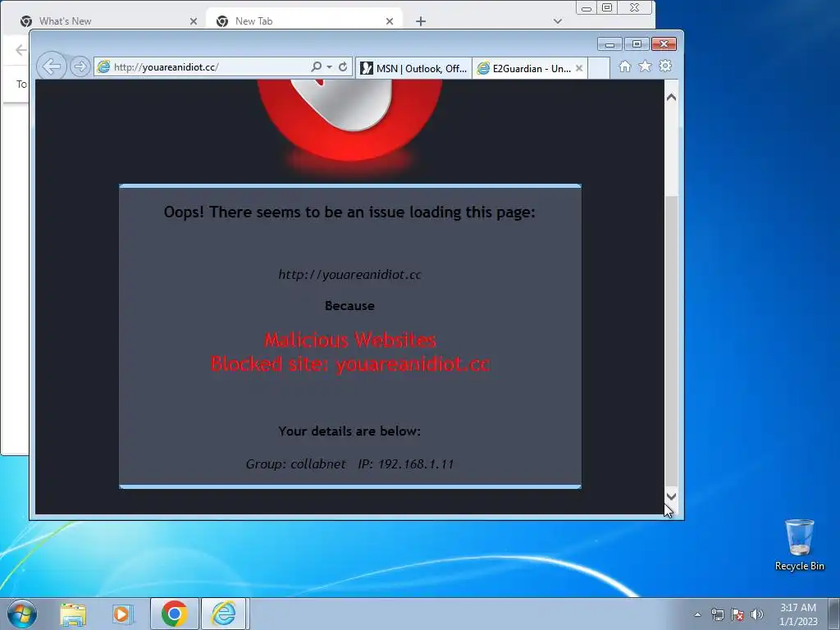Open Favorites star in Internet Explorer
840x630 pixels.
[645, 66]
